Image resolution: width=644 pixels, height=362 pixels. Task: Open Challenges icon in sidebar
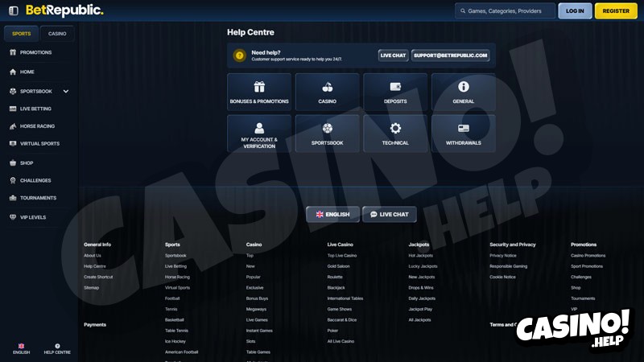(13, 180)
